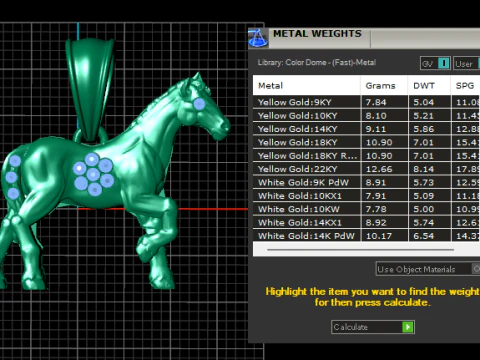The image size is (480, 360).
Task: Select the White Gold:14KX1 row
Action: [x=366, y=222]
